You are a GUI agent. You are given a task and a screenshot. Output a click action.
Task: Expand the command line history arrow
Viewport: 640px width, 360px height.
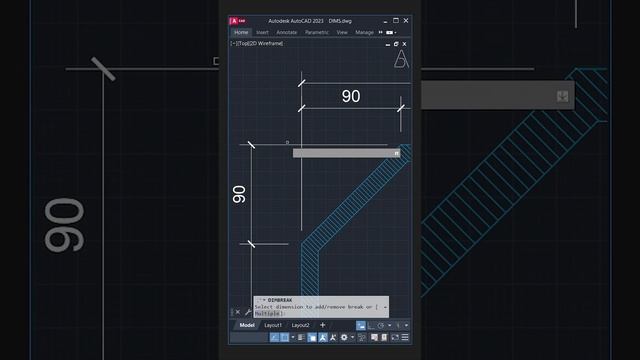pos(385,307)
